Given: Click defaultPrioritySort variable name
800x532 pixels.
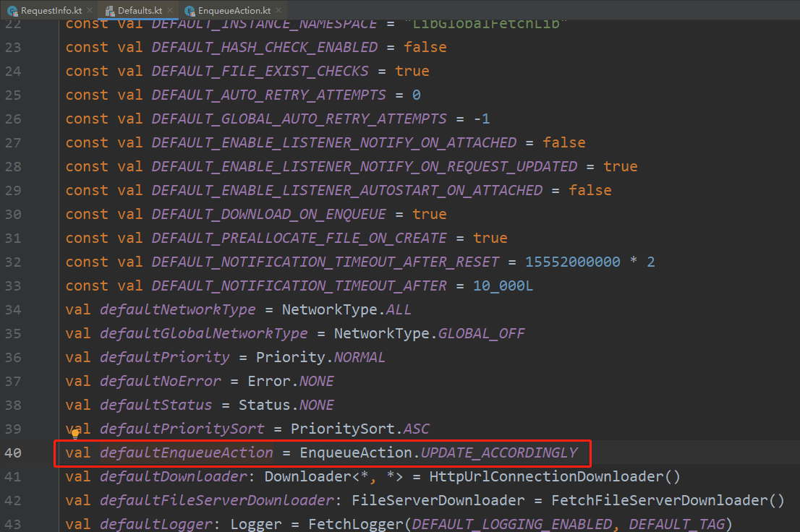Looking at the screenshot, I should tap(182, 429).
